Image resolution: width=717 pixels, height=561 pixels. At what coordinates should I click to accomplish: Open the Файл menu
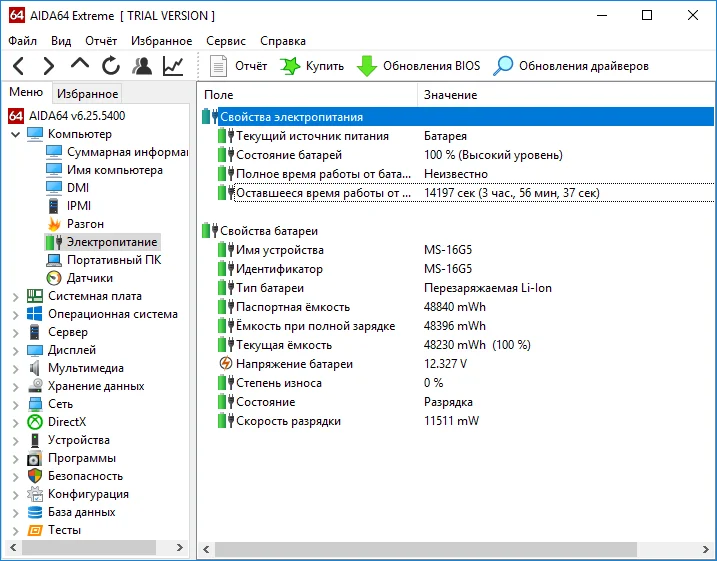coord(22,41)
